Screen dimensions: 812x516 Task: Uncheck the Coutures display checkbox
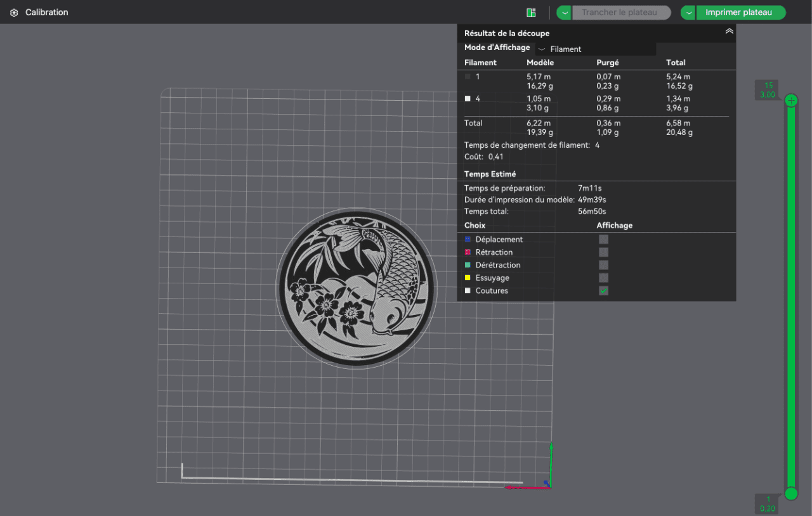[x=603, y=291]
